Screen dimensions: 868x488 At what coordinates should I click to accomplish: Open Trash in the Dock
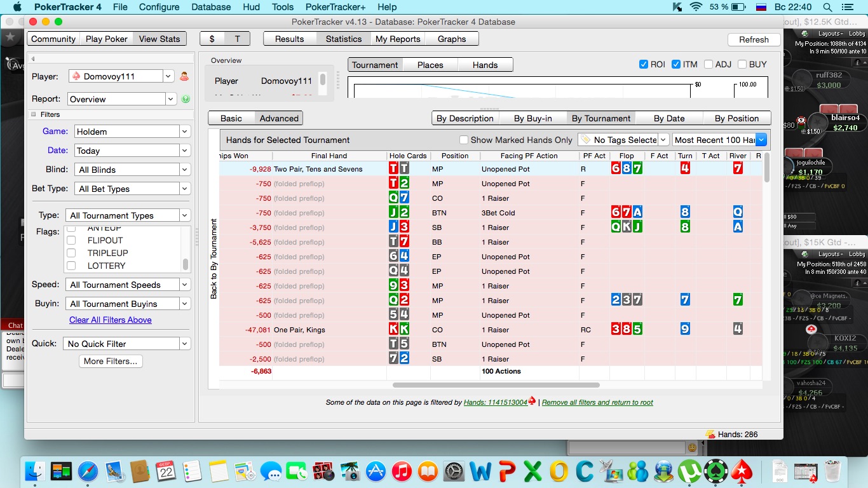point(833,471)
